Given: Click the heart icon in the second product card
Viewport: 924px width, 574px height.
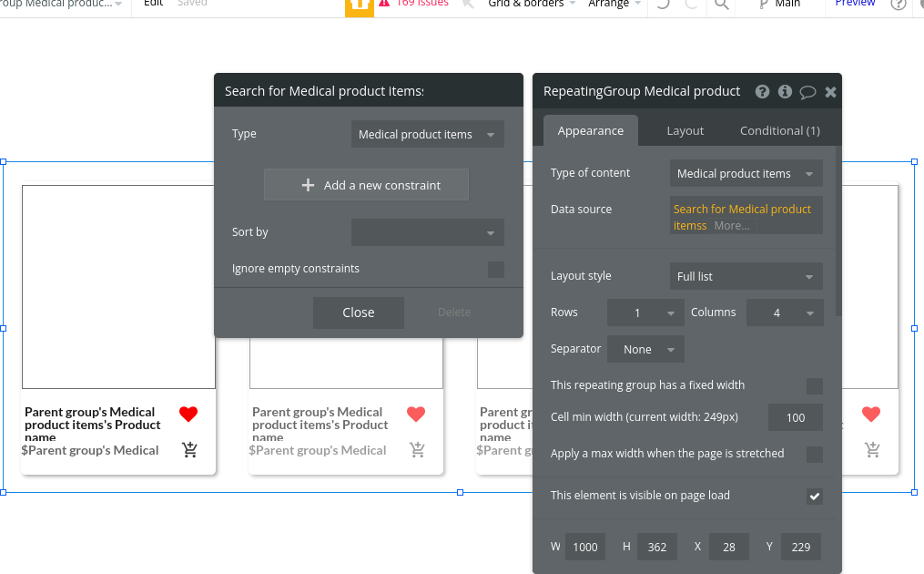Looking at the screenshot, I should (416, 415).
